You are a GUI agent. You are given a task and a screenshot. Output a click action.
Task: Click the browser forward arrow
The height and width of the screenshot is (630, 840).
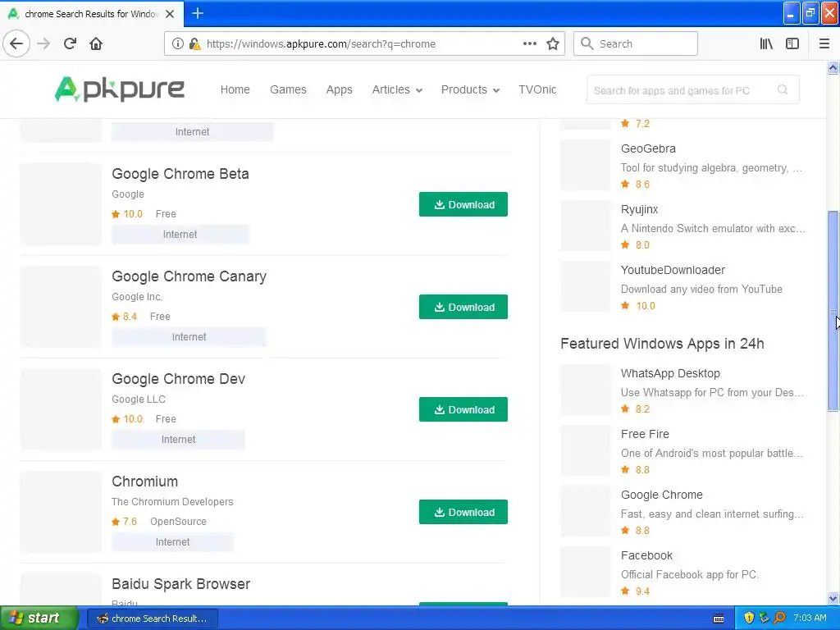pyautogui.click(x=43, y=43)
